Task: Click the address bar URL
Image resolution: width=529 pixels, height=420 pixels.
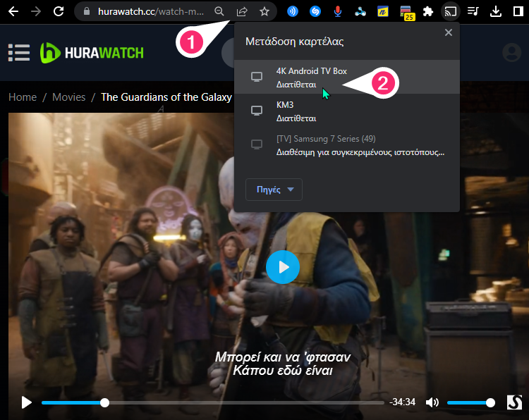Action: 151,11
